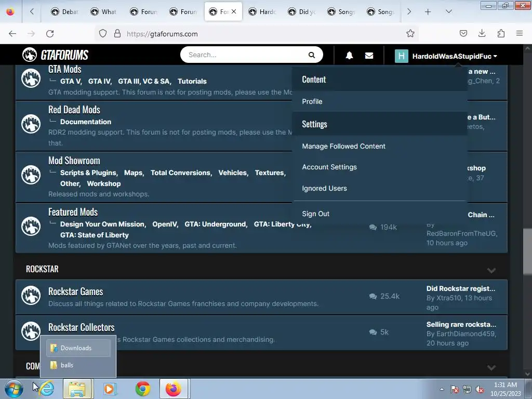Switch to the Hardc tab
The width and height of the screenshot is (532, 399).
pos(262,12)
